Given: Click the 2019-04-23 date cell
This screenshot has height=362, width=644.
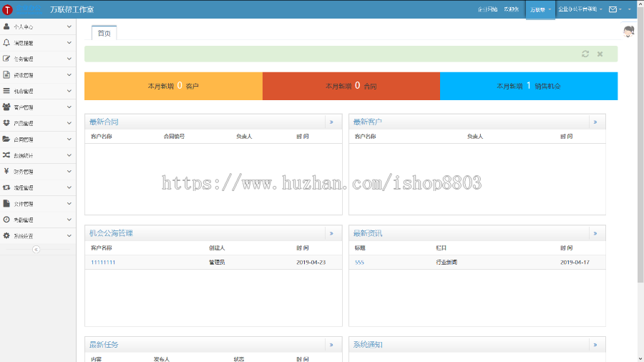Looking at the screenshot, I should coord(311,263).
